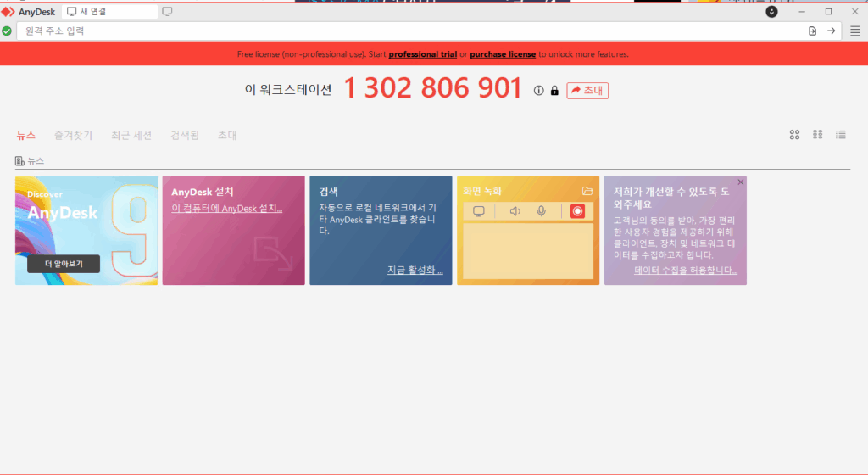The height and width of the screenshot is (475, 868).
Task: Open the 최근 세션 tab
Action: [x=131, y=136]
